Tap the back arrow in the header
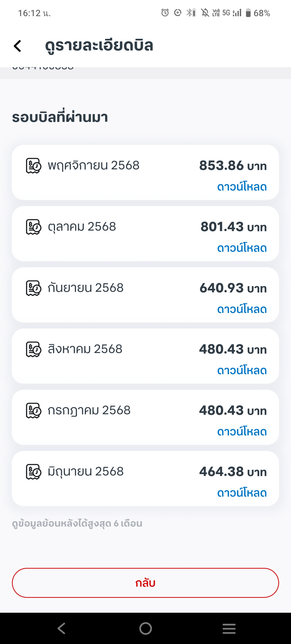Screen dimensions: 291x644 coord(18,46)
